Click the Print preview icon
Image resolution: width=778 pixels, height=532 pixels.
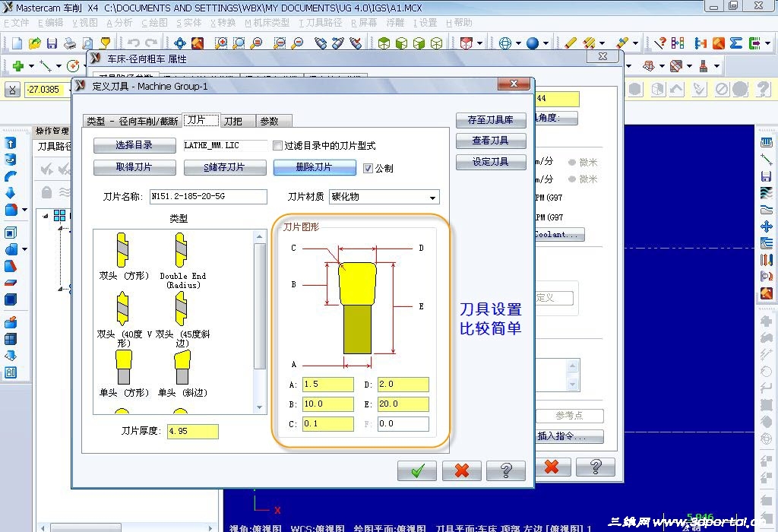87,43
